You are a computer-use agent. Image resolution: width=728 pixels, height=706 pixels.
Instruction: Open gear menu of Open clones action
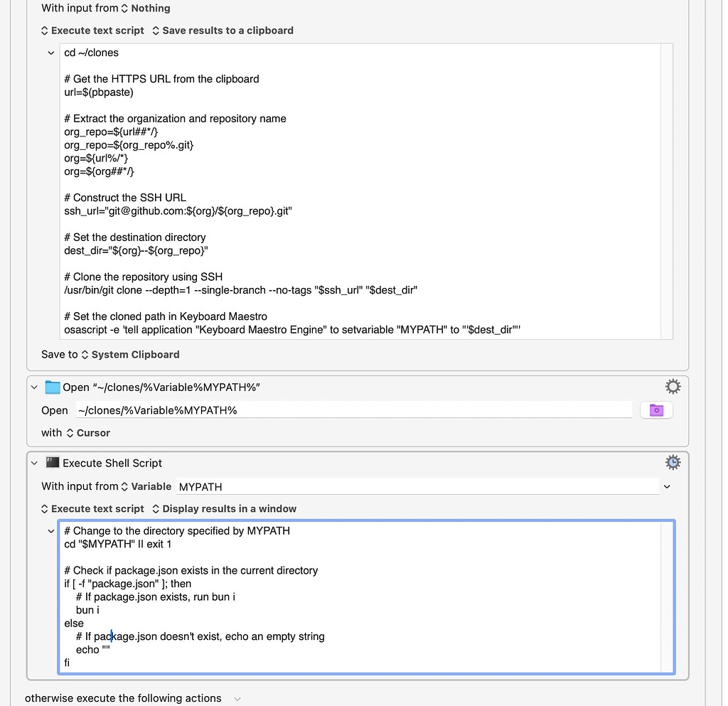coord(673,387)
